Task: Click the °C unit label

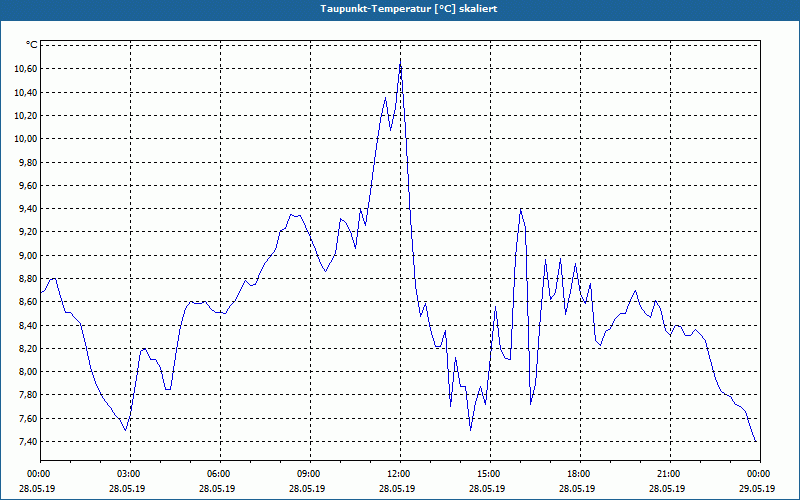Action: (32, 45)
